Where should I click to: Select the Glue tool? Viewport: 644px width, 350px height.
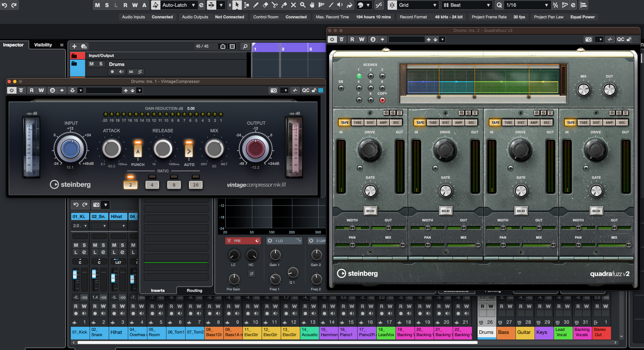[284, 5]
